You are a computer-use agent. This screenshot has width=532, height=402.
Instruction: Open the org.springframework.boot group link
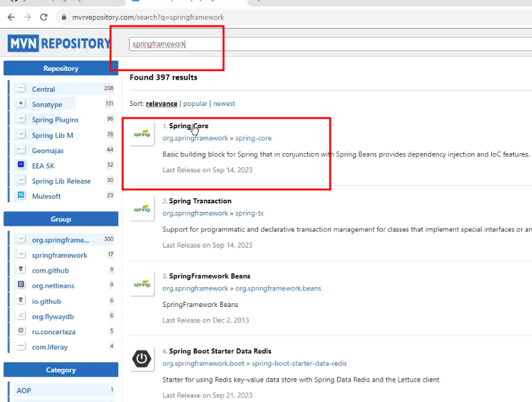(x=203, y=363)
